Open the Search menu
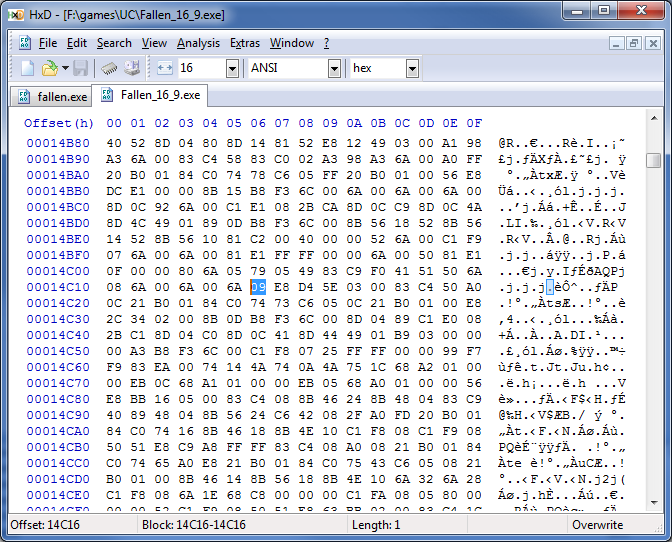The width and height of the screenshot is (672, 542). (114, 43)
